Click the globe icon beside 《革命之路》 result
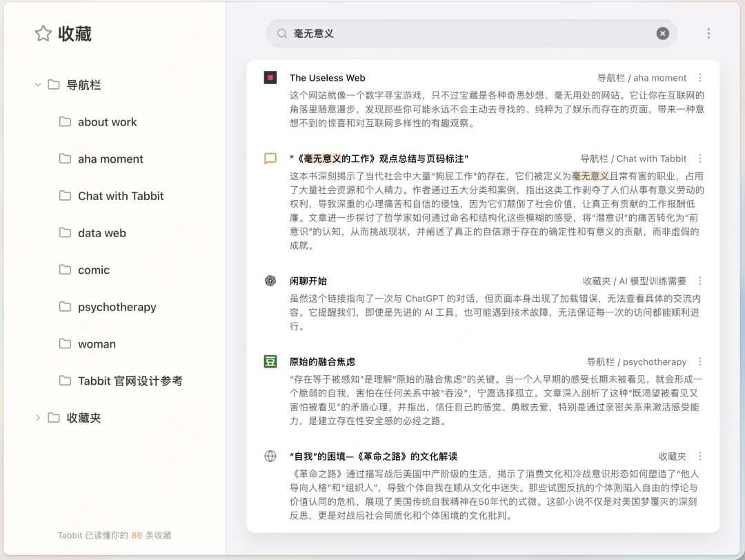The width and height of the screenshot is (745, 560). pyautogui.click(x=270, y=456)
